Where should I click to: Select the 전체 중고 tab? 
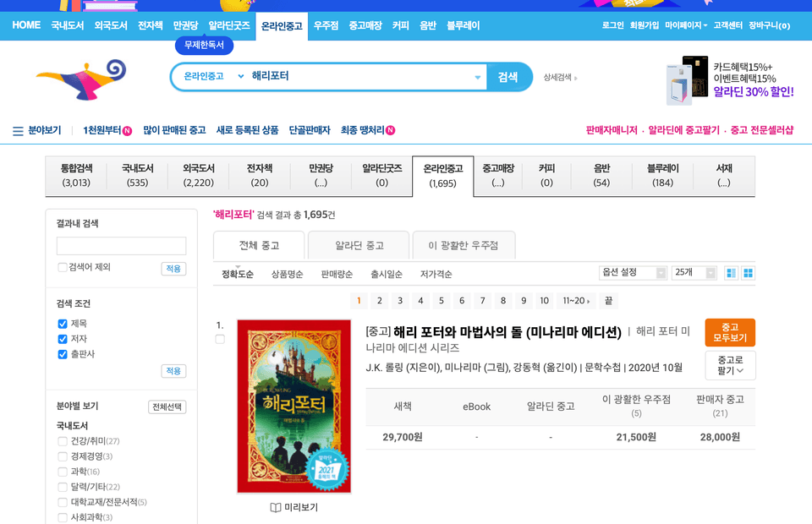(x=259, y=245)
